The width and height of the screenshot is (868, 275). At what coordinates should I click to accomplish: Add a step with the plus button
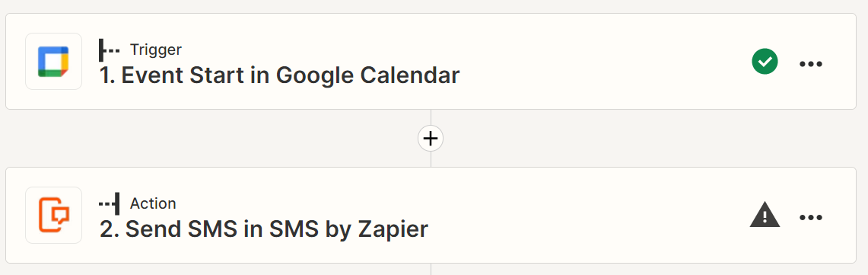(431, 138)
